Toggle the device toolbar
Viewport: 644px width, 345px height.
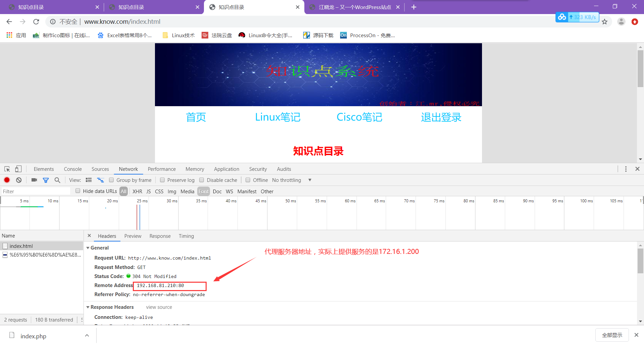[18, 169]
